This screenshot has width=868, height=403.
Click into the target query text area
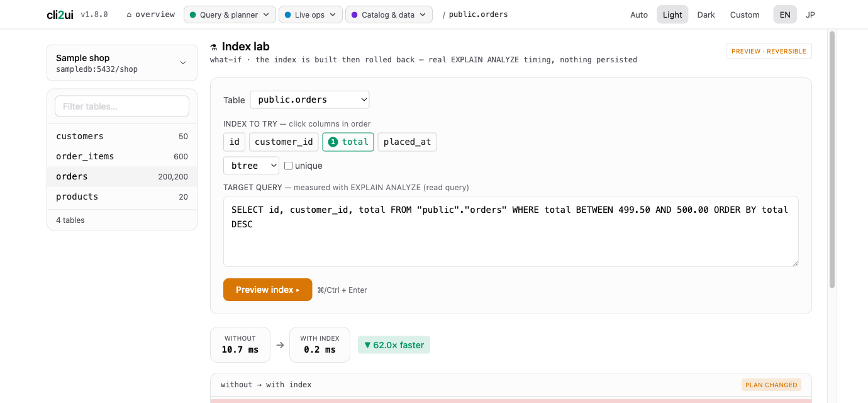click(x=511, y=231)
